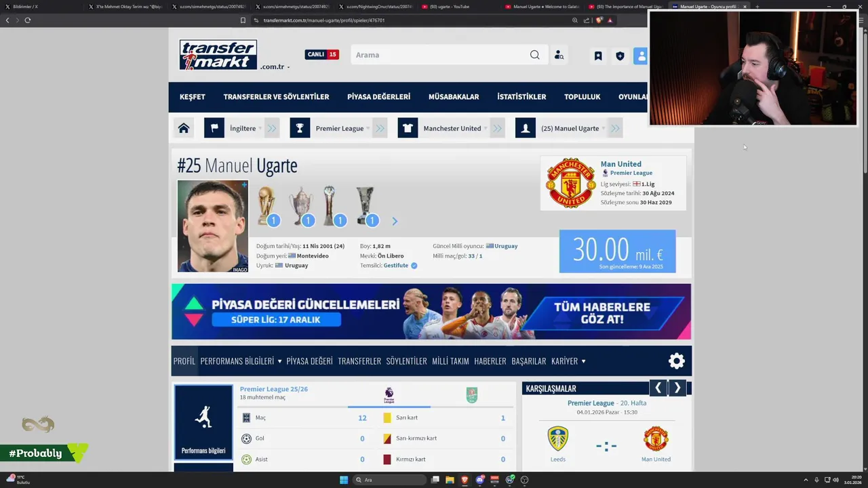Show more trophies with the arrow
Image resolution: width=868 pixels, height=488 pixels.
[395, 221]
